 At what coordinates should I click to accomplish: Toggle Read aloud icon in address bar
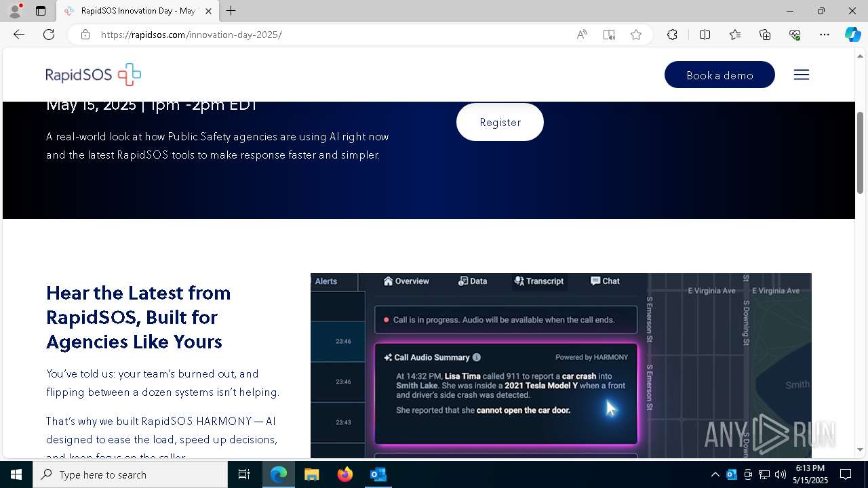click(582, 35)
